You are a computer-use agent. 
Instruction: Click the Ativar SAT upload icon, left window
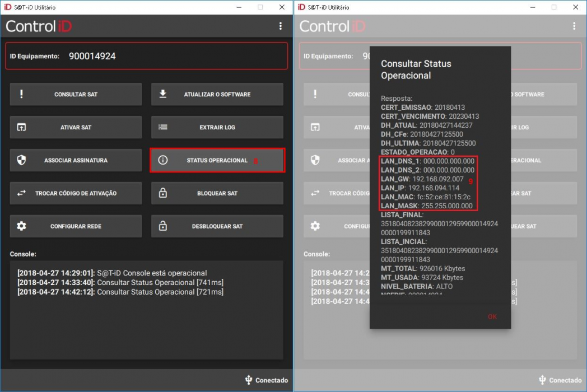[21, 127]
